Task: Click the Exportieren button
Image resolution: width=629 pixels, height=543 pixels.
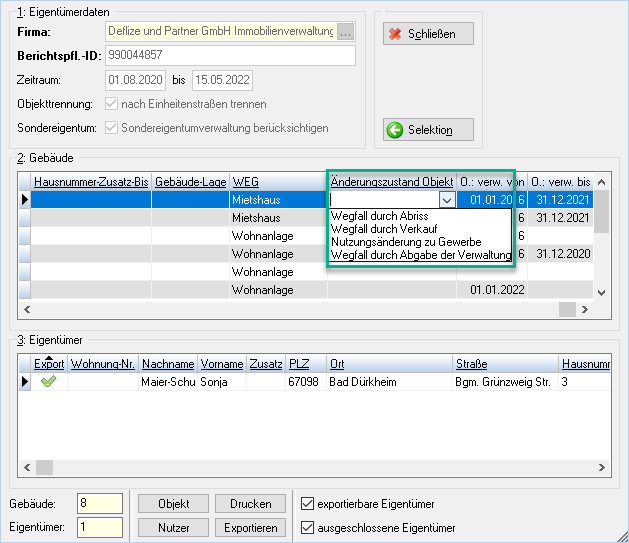Action: [x=250, y=528]
